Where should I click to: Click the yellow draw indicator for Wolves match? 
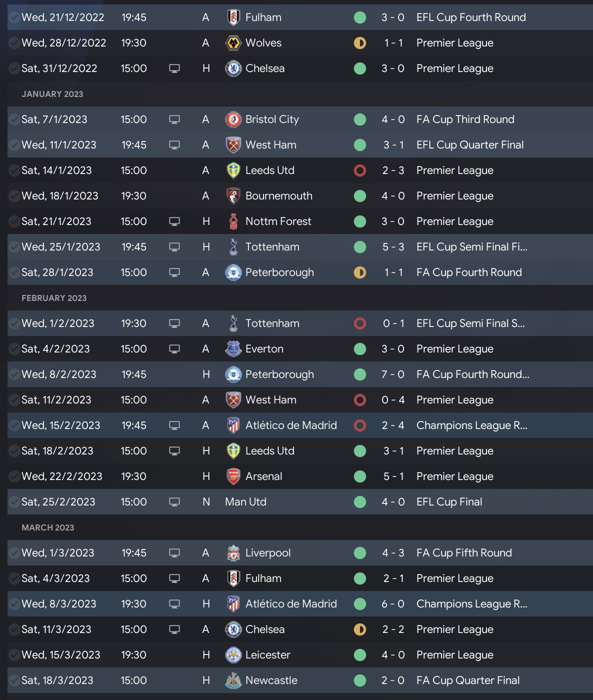pos(359,43)
